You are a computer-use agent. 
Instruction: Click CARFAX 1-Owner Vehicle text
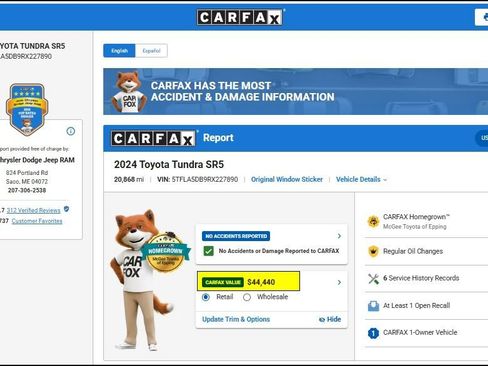pyautogui.click(x=420, y=332)
